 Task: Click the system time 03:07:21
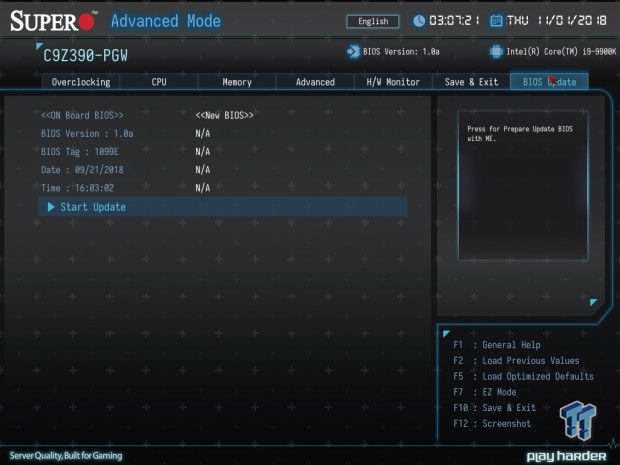pos(454,21)
